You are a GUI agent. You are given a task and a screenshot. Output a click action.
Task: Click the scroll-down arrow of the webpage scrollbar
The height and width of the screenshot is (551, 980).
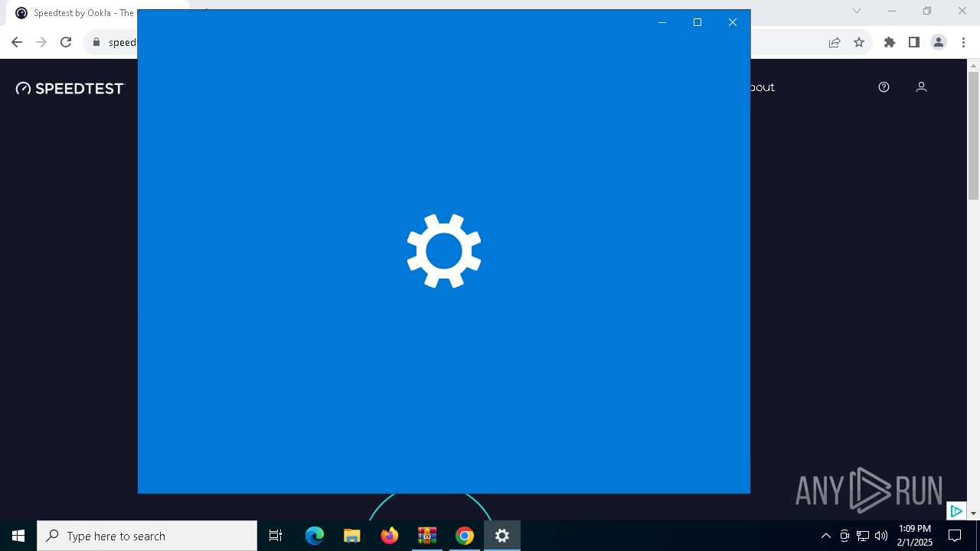tap(974, 514)
